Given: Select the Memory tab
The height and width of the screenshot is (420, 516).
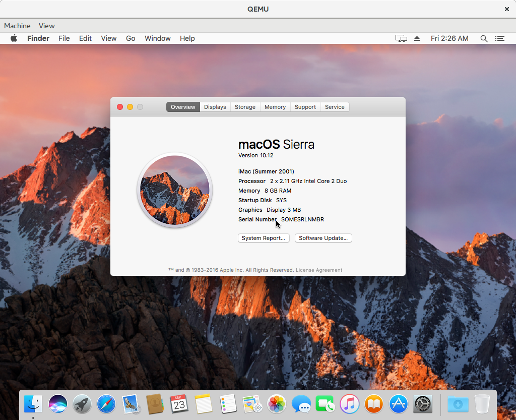Looking at the screenshot, I should (x=275, y=107).
